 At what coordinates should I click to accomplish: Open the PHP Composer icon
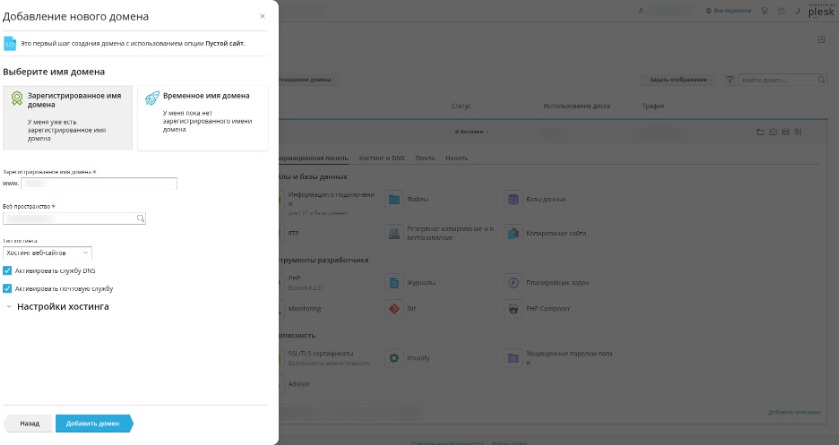pyautogui.click(x=513, y=309)
